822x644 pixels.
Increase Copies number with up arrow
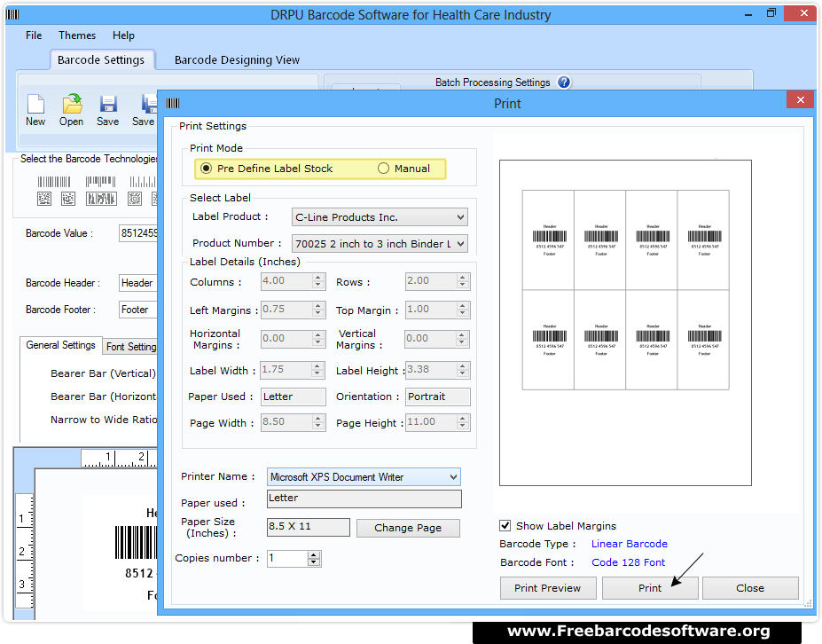(314, 555)
